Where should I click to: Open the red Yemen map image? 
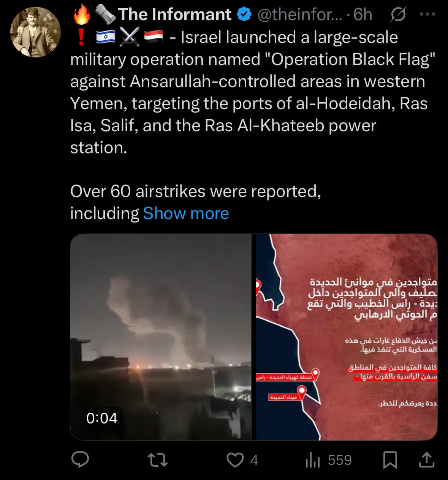coord(347,337)
